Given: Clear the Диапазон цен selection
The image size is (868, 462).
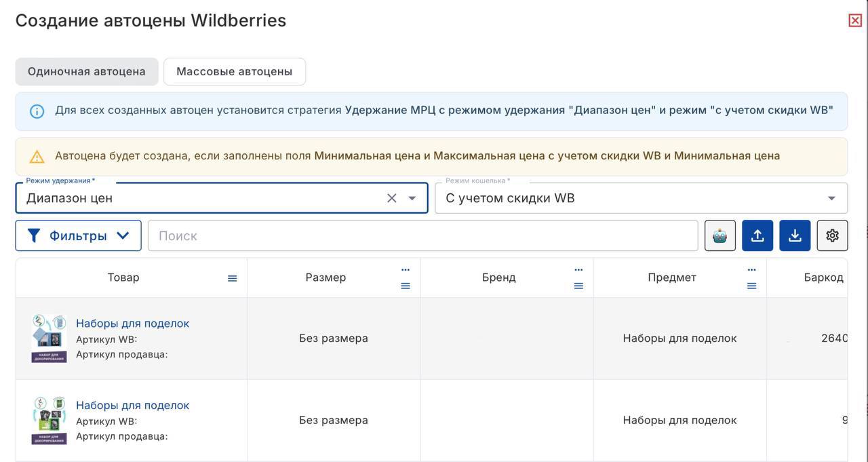Looking at the screenshot, I should 391,198.
